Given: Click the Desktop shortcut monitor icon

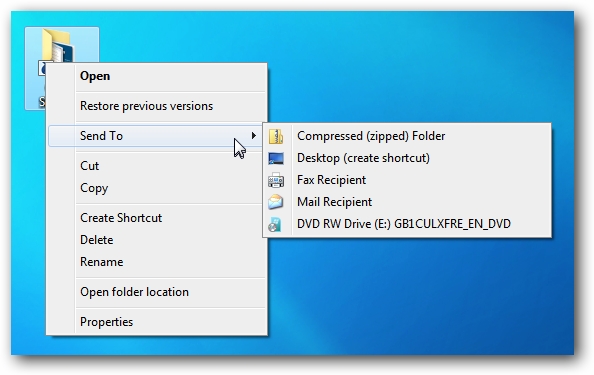Looking at the screenshot, I should click(x=276, y=158).
